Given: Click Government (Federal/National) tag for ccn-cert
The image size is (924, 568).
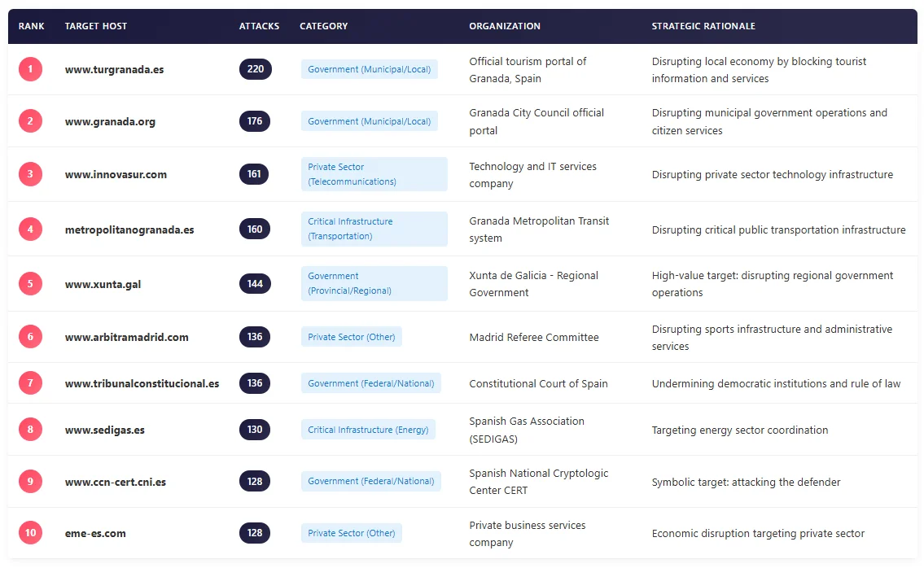Looking at the screenshot, I should tap(370, 481).
